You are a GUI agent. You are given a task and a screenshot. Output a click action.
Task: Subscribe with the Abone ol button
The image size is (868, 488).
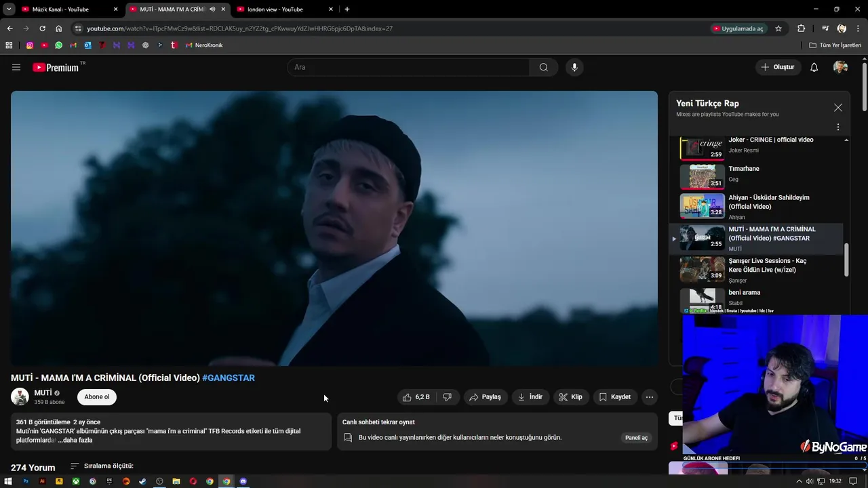point(97,397)
